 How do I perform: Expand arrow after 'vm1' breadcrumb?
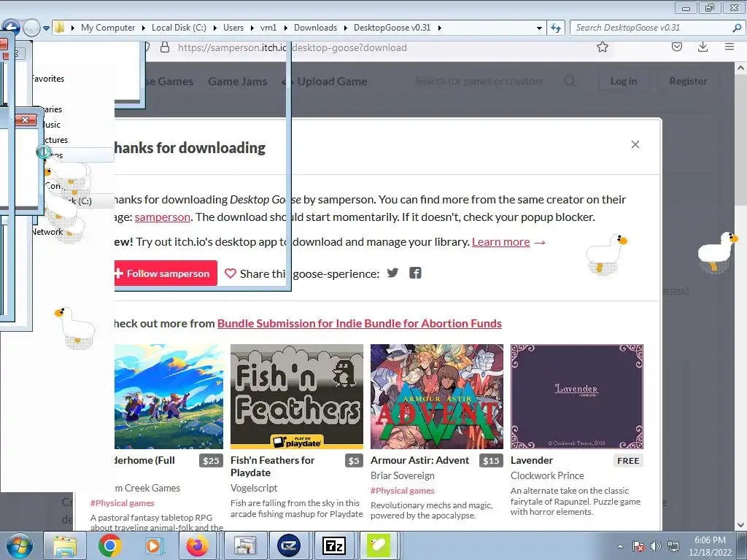coord(285,28)
